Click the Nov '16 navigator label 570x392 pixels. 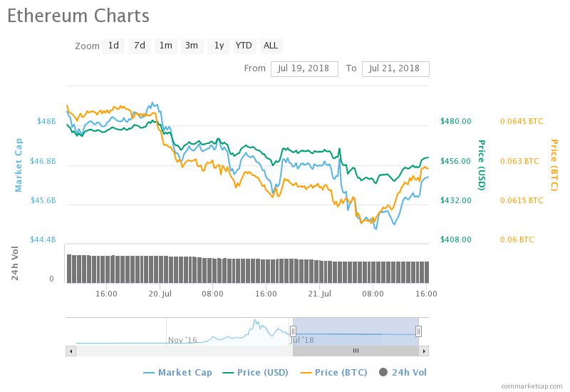(x=182, y=341)
